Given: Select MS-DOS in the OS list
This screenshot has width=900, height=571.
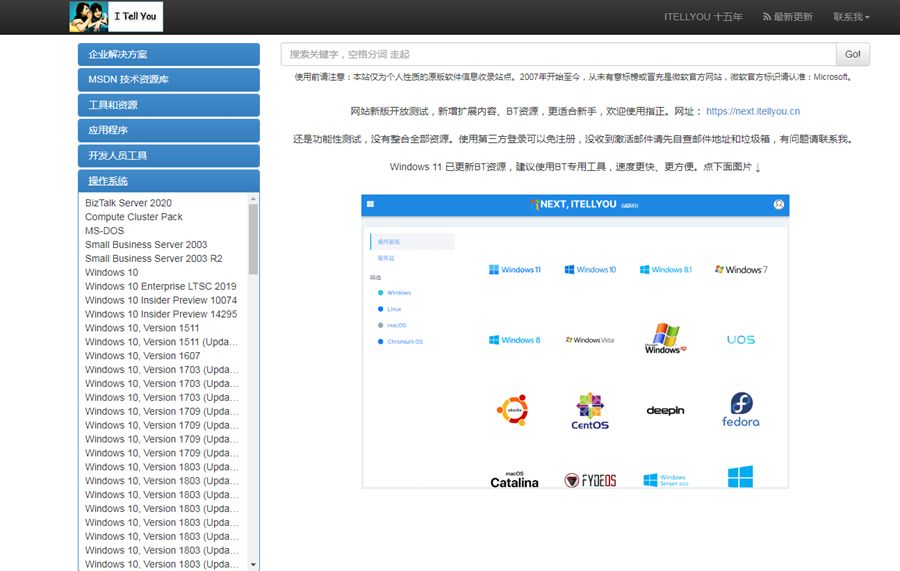Looking at the screenshot, I should (x=104, y=231).
